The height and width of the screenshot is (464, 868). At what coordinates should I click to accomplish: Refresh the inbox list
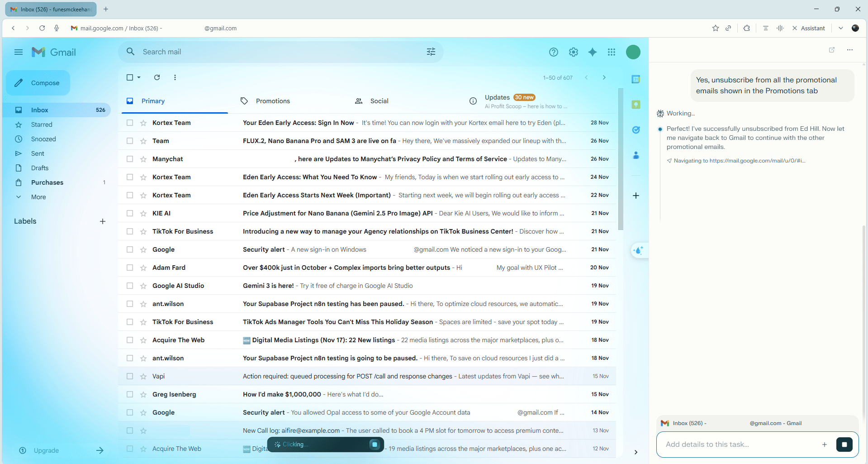click(x=157, y=77)
